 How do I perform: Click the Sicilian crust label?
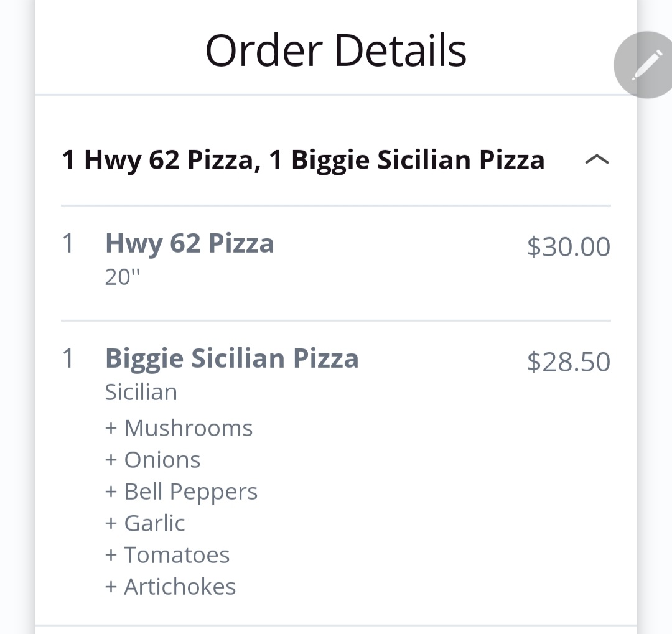tap(141, 392)
